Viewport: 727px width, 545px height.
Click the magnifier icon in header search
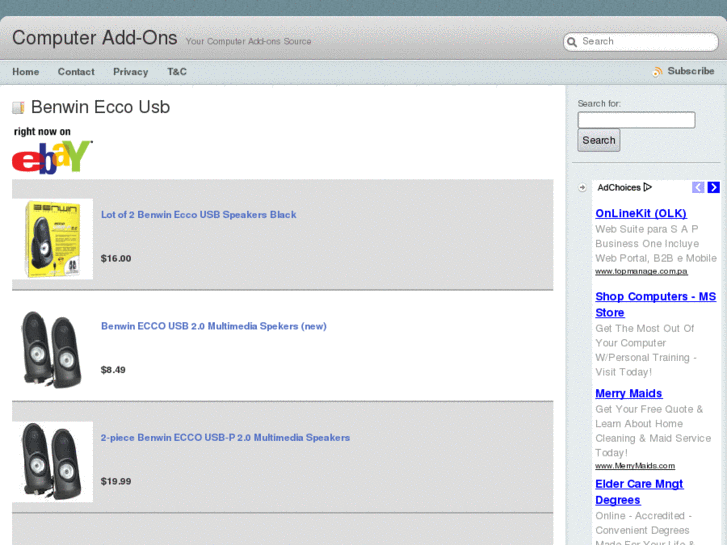(x=572, y=42)
